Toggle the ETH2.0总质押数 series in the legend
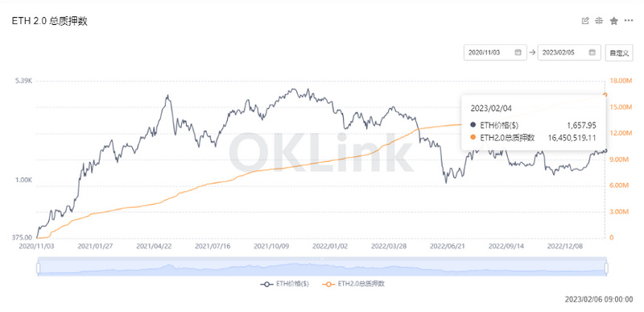This screenshot has height=312, width=644. point(353,284)
